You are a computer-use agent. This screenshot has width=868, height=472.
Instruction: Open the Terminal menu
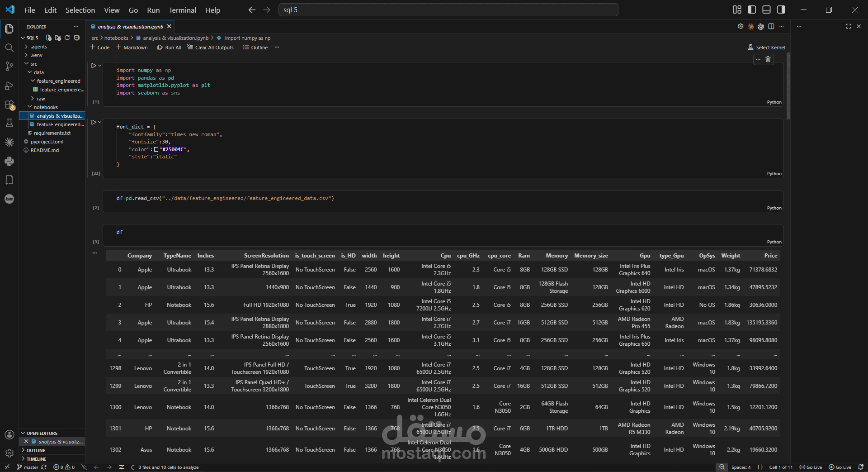pyautogui.click(x=182, y=10)
